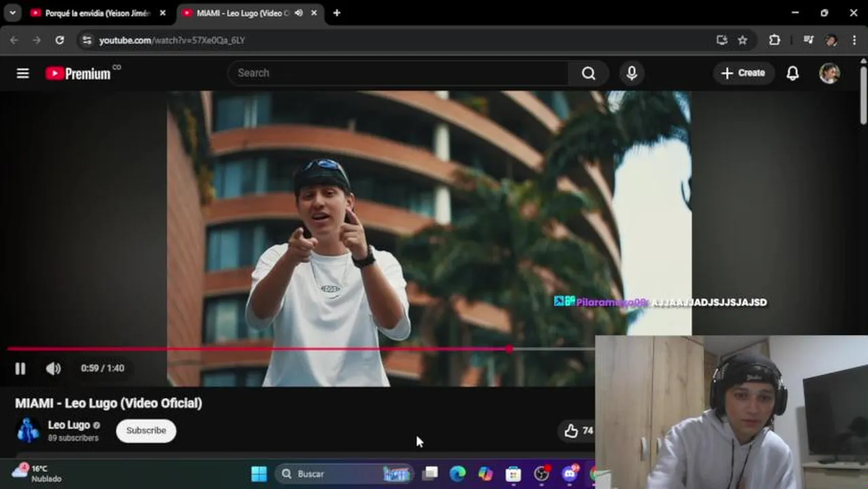Open the YouTube hamburger guide menu
868x489 pixels.
22,73
